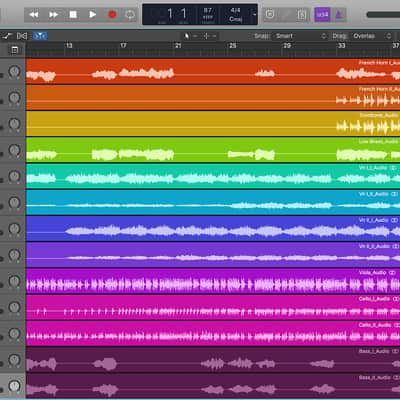
Task: Click the pan knob of the French Horn I track
Action: pyautogui.click(x=14, y=71)
